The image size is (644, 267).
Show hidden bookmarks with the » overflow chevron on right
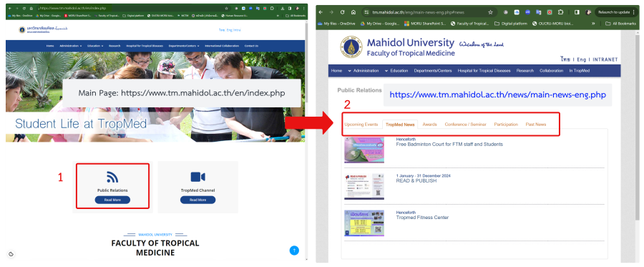(593, 24)
